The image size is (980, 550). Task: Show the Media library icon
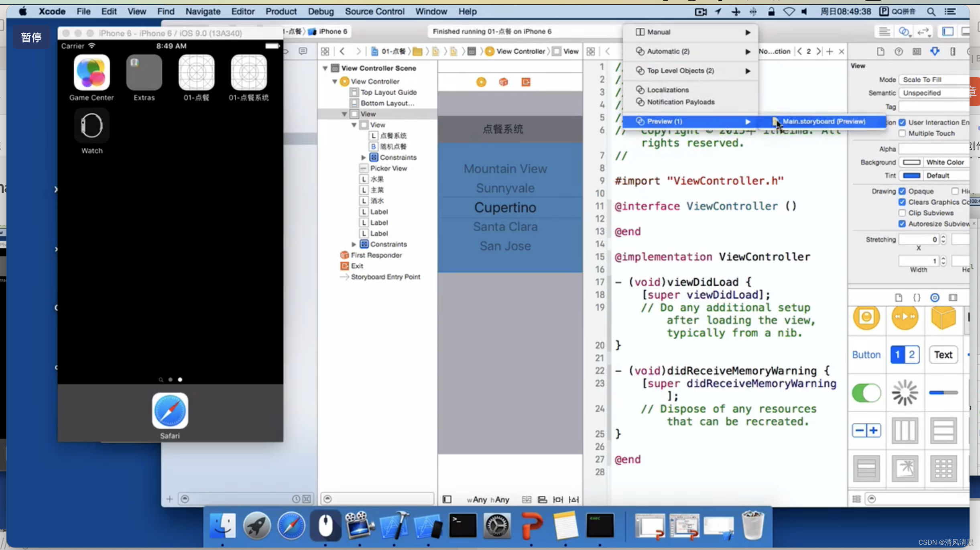tap(953, 297)
